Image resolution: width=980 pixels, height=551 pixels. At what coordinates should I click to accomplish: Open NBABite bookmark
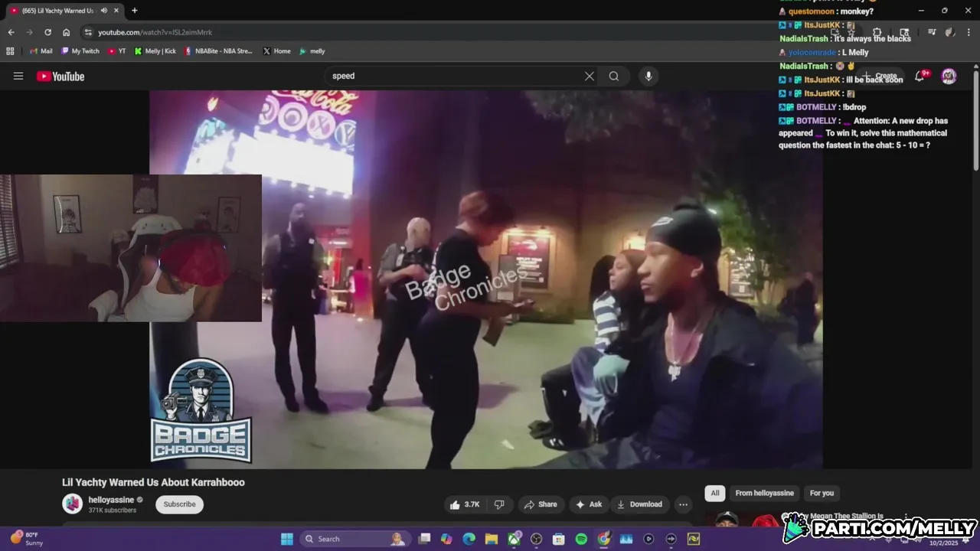point(218,51)
